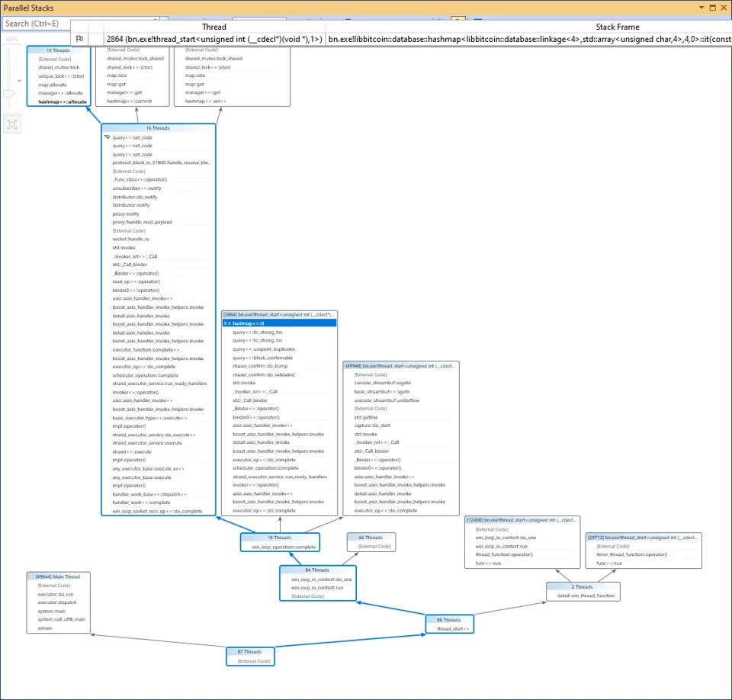Select the 66 Threads External Code node
The image size is (732, 700).
tap(371, 542)
